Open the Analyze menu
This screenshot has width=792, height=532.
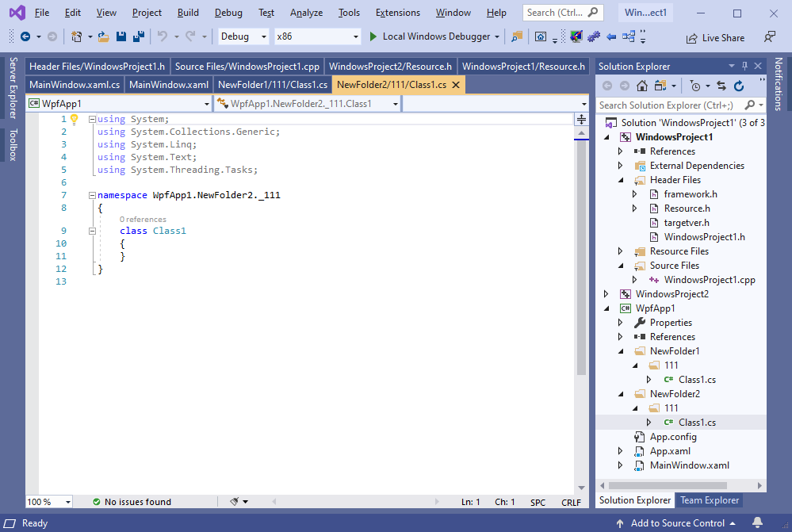point(306,13)
